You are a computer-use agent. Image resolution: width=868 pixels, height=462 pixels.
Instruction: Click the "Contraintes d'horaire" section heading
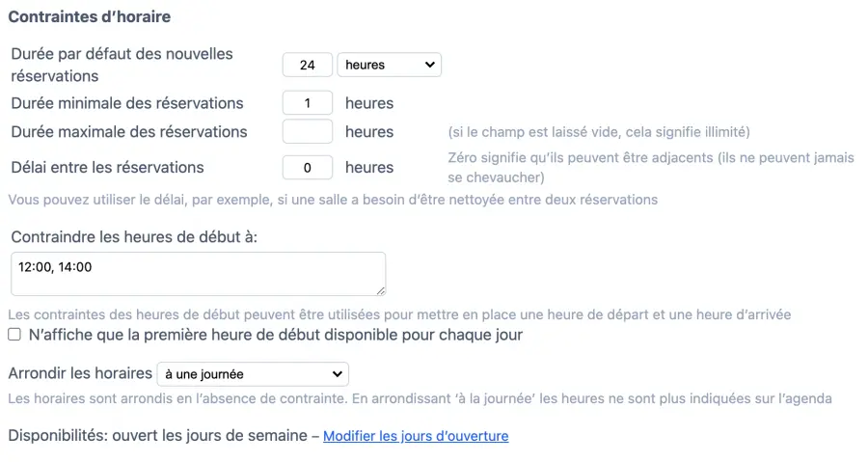[89, 16]
